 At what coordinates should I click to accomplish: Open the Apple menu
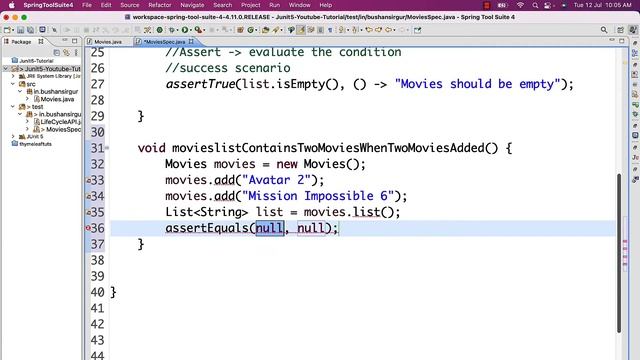click(x=11, y=5)
